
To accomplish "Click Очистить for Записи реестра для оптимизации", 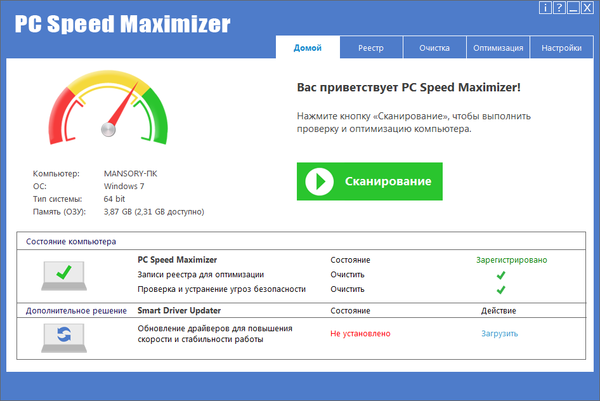I will click(347, 275).
